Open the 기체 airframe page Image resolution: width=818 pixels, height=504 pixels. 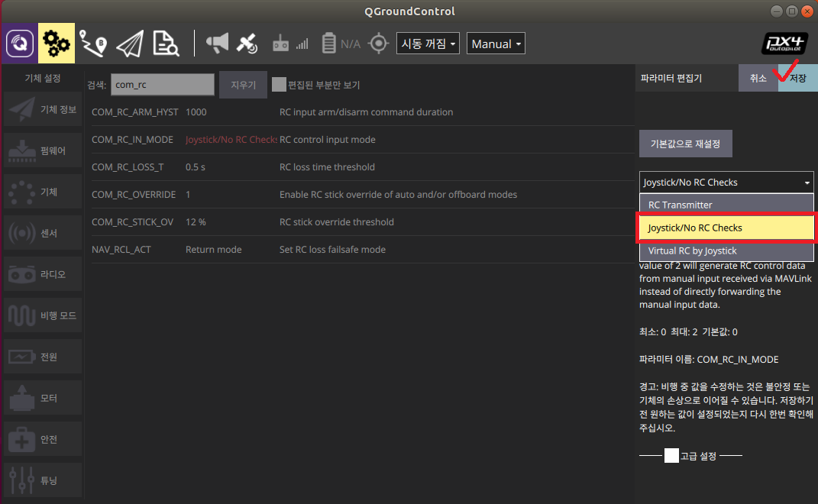tap(43, 192)
